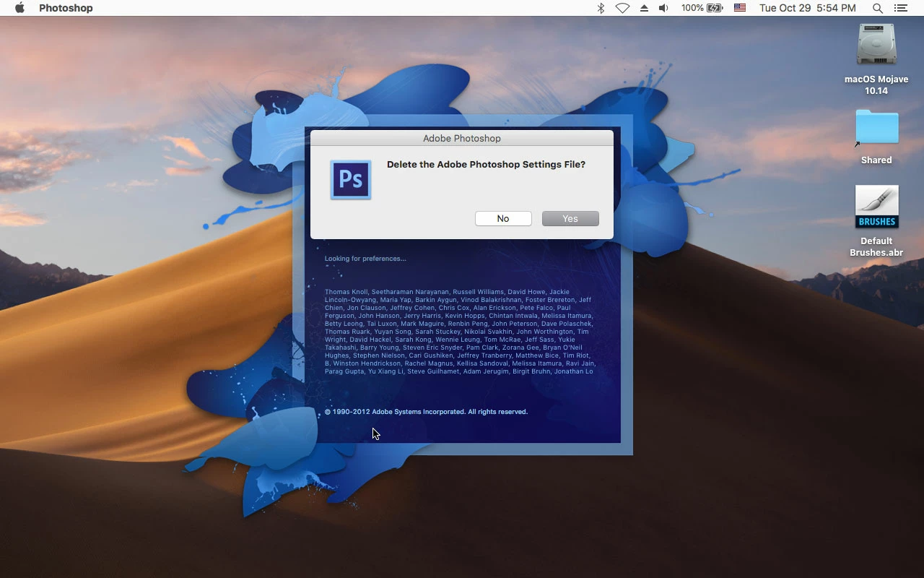924x578 pixels.
Task: Click the 'Shared' folder label
Action: click(x=876, y=160)
